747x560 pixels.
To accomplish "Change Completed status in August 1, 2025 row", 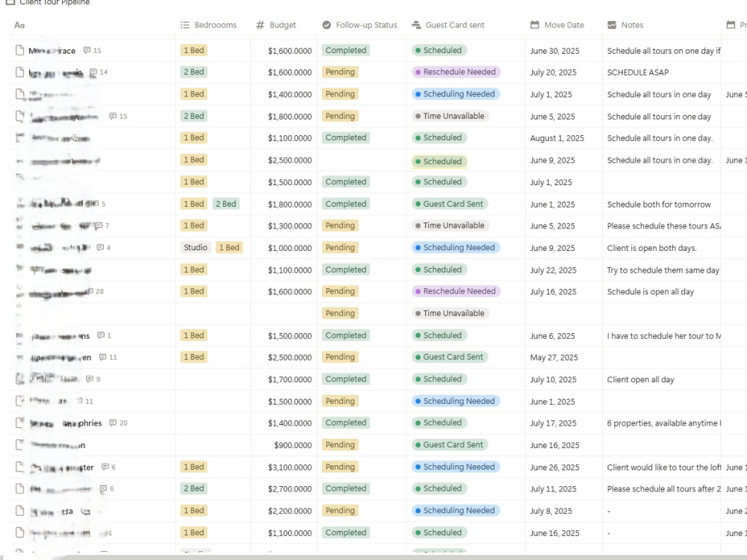I will [346, 137].
